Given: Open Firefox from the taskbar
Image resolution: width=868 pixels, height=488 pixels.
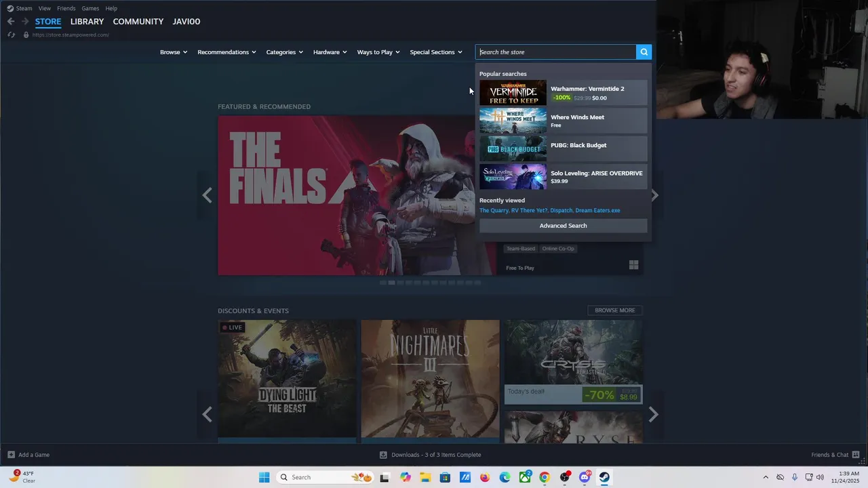Looking at the screenshot, I should (x=485, y=477).
